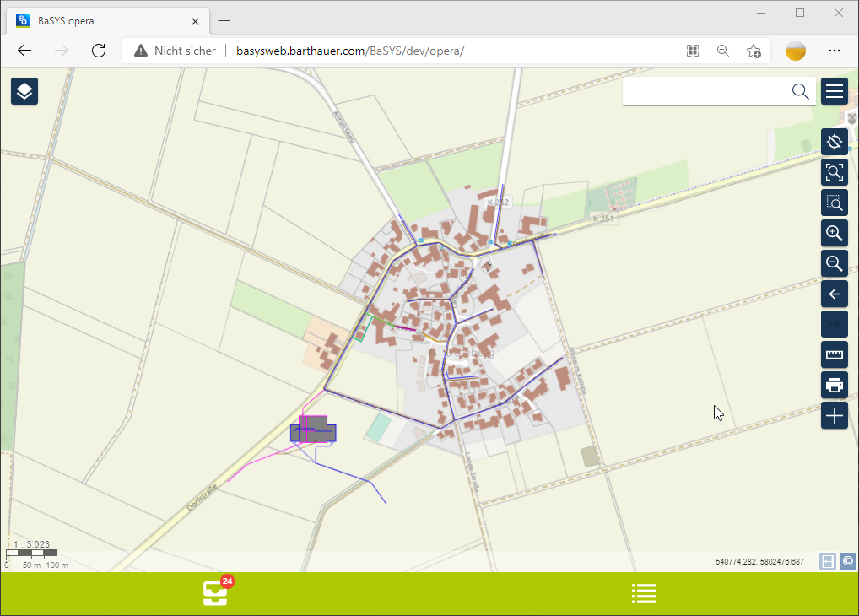
Task: Open a new browser tab
Action: click(x=224, y=20)
